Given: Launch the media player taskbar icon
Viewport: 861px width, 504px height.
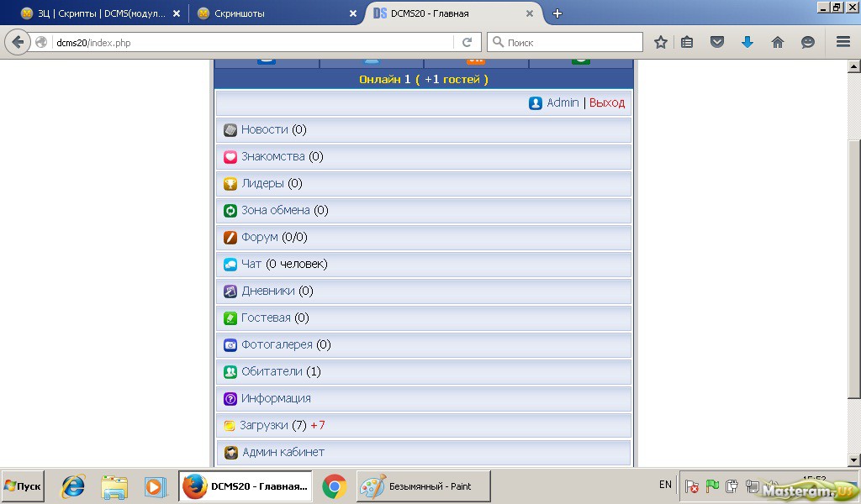Looking at the screenshot, I should click(155, 486).
